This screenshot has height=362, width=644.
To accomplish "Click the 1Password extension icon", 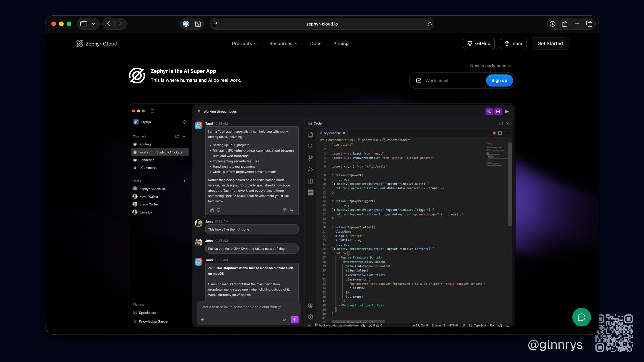I will (186, 24).
